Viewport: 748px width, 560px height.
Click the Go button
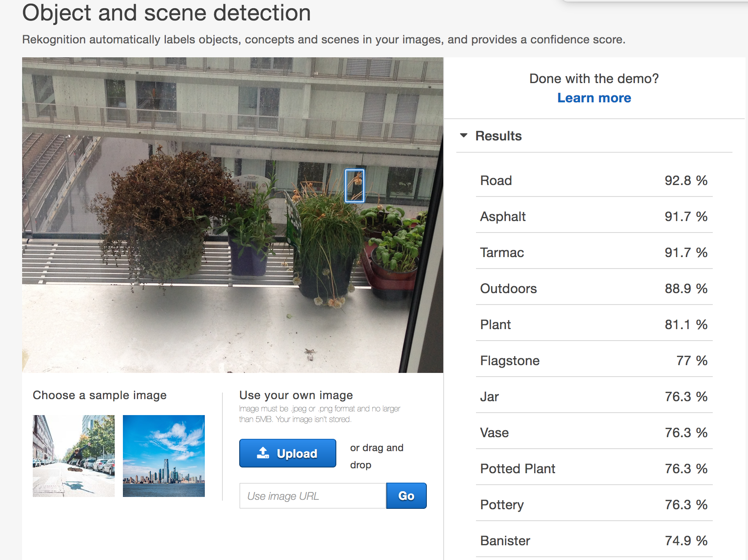click(406, 496)
